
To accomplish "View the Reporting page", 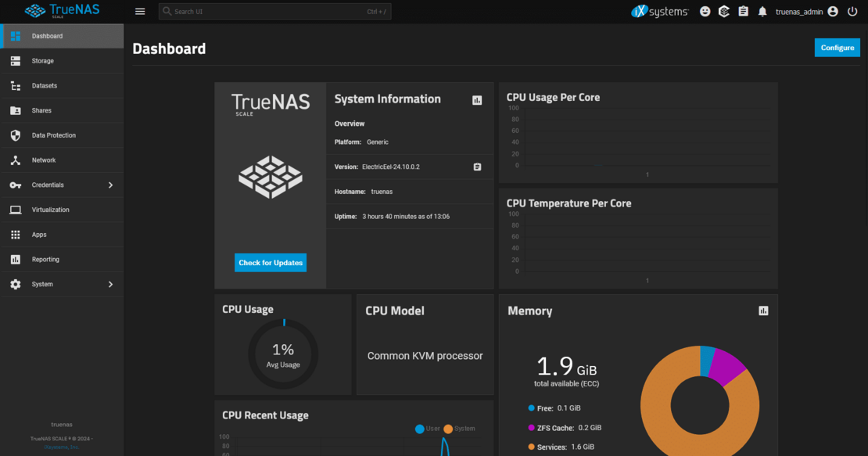I will [45, 259].
